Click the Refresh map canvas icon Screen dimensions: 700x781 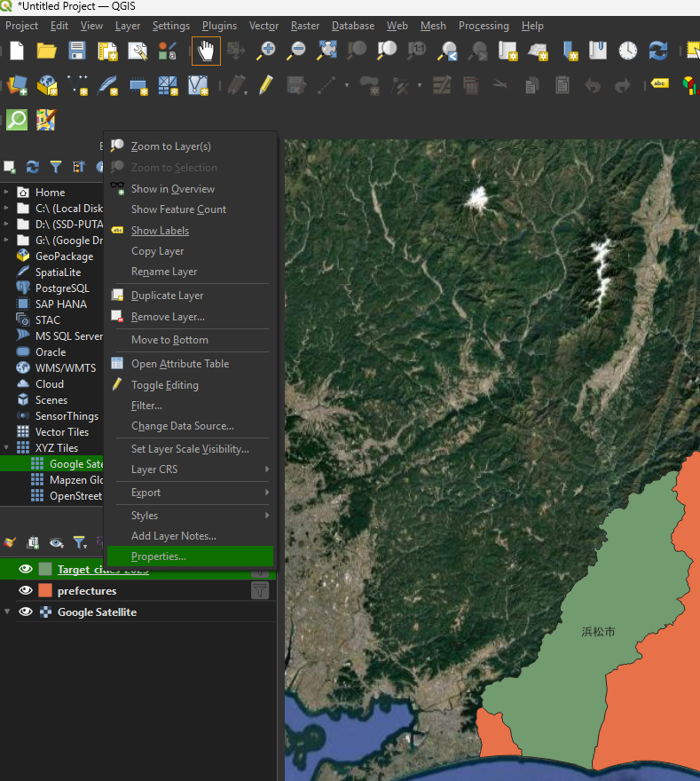point(657,51)
